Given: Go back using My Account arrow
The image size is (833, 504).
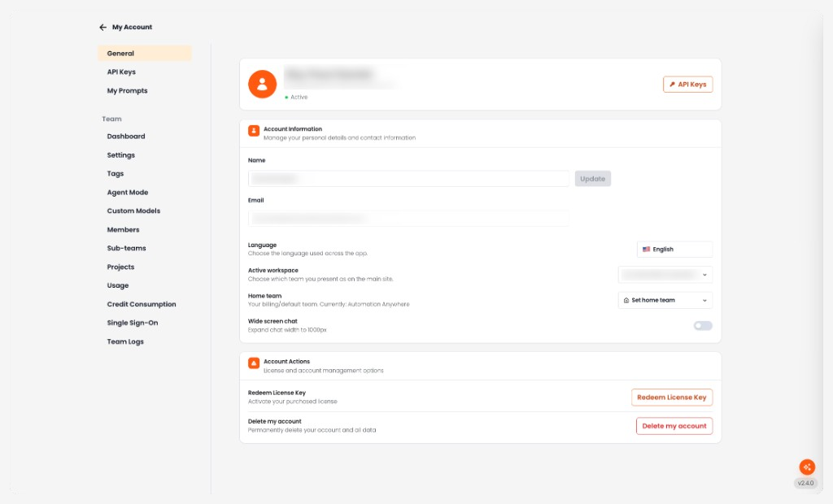Looking at the screenshot, I should (103, 27).
